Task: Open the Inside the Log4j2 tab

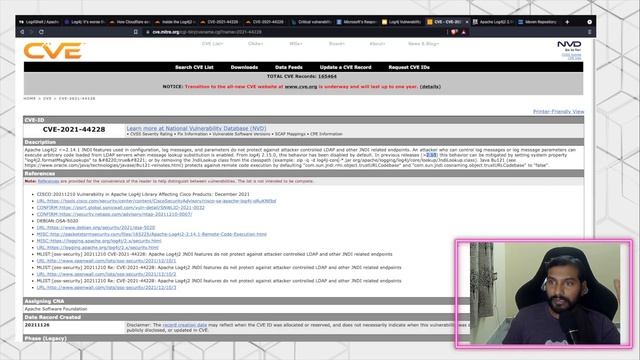Action: [x=175, y=22]
